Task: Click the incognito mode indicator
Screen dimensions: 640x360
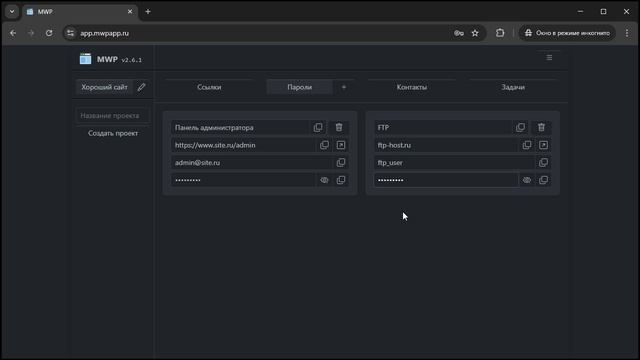Action: pyautogui.click(x=567, y=33)
